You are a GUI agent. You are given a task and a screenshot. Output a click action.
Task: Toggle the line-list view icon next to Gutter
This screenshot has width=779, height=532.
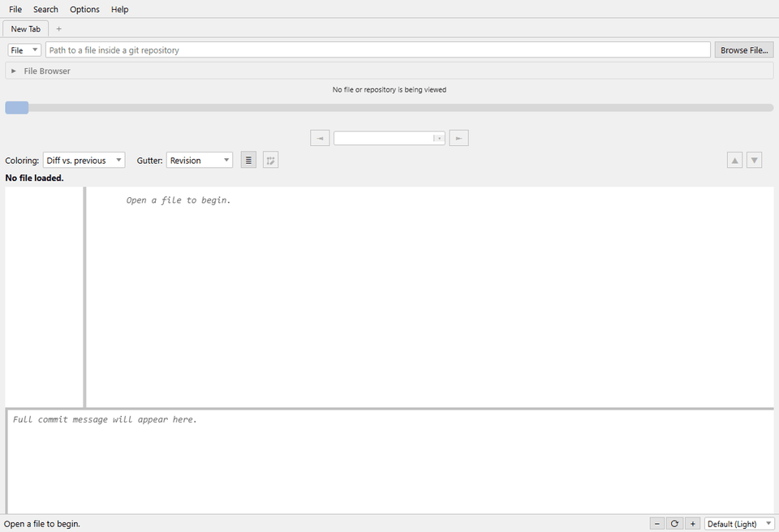[248, 161]
